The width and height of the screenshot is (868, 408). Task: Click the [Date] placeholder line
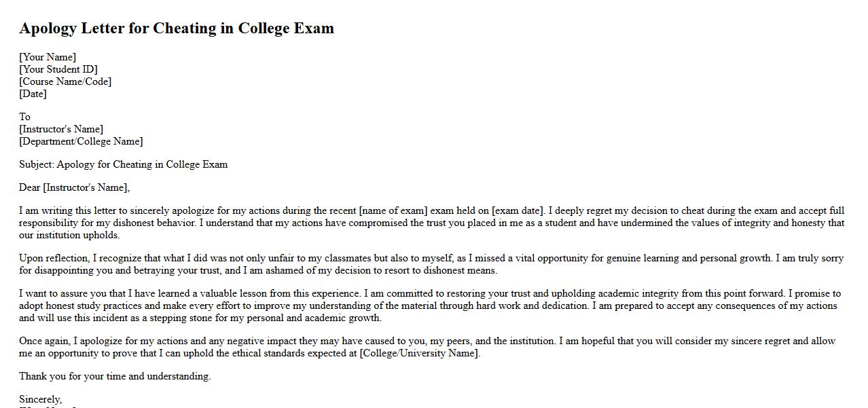click(33, 94)
